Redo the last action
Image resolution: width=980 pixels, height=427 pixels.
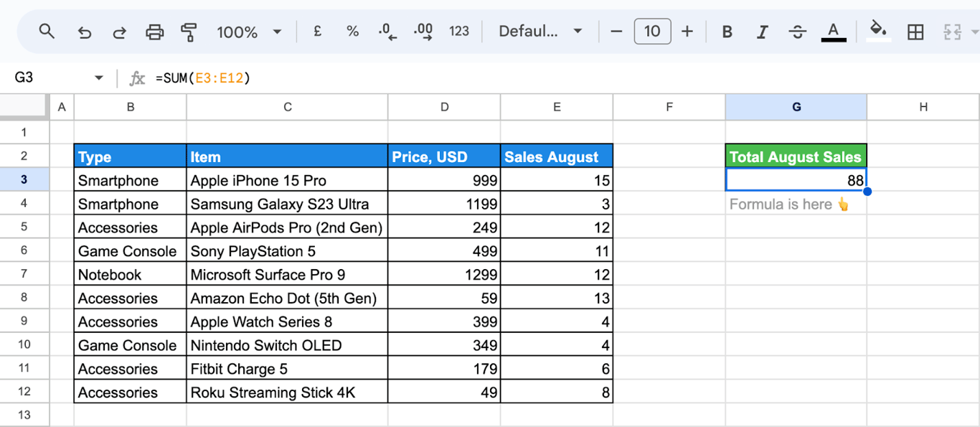pos(120,32)
